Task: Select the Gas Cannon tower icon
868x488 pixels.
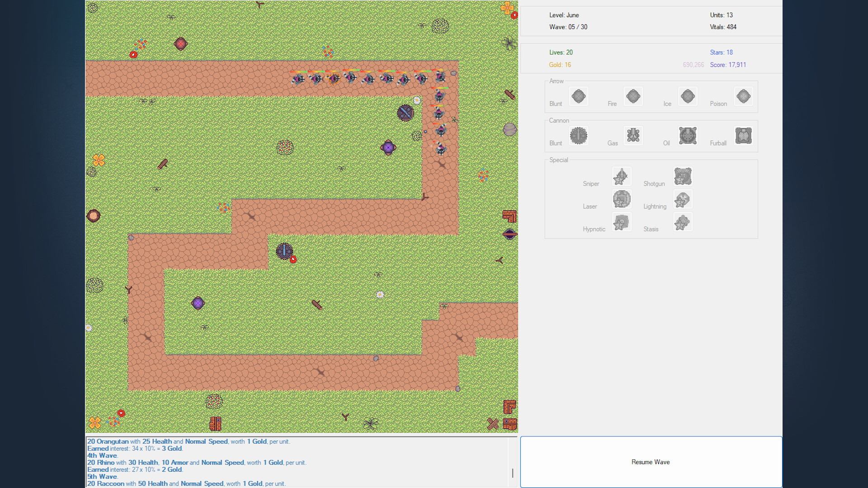Action: click(633, 136)
